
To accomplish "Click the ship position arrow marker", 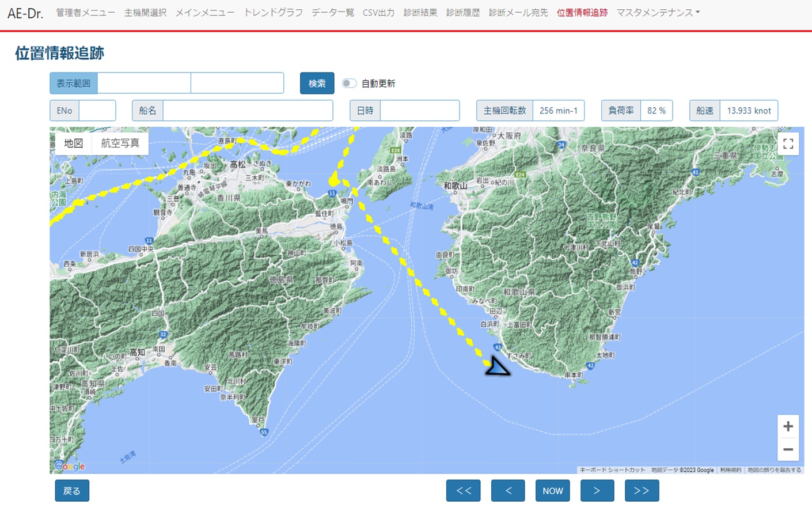I will pos(496,367).
